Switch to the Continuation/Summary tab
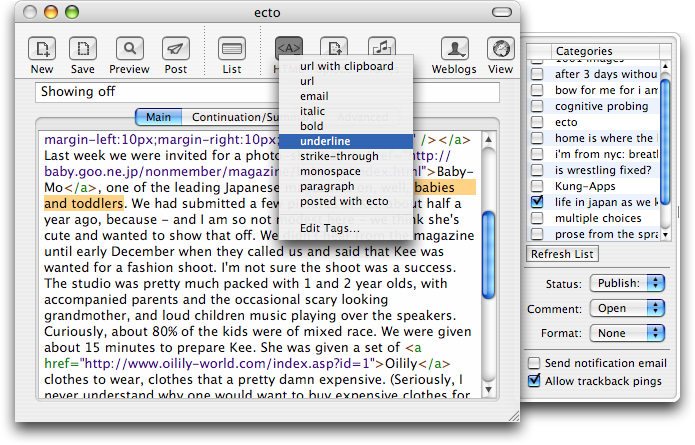Image resolution: width=695 pixels, height=445 pixels. pyautogui.click(x=235, y=117)
